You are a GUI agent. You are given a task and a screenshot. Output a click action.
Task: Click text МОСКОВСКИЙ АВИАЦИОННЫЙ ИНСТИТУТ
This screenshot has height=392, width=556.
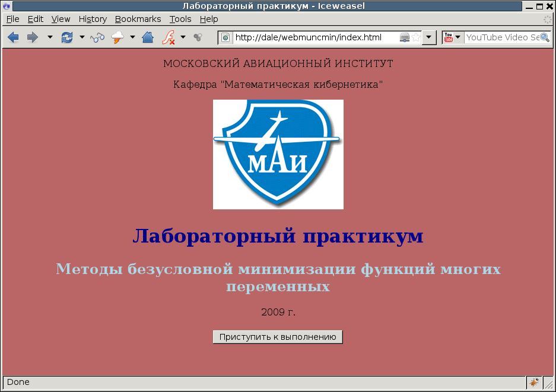[x=278, y=64]
